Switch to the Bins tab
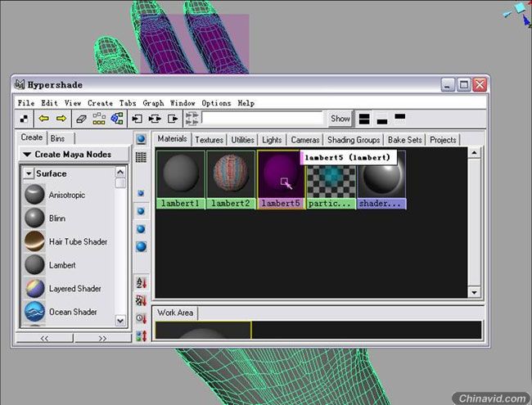 click(x=57, y=138)
